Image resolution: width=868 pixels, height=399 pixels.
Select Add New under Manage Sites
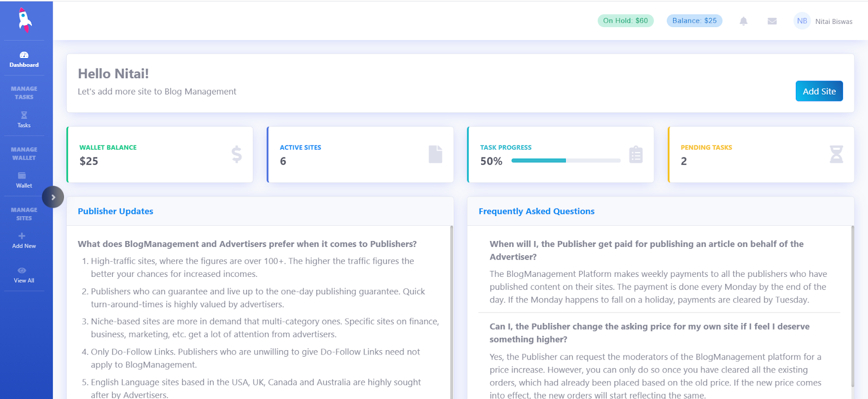click(24, 240)
